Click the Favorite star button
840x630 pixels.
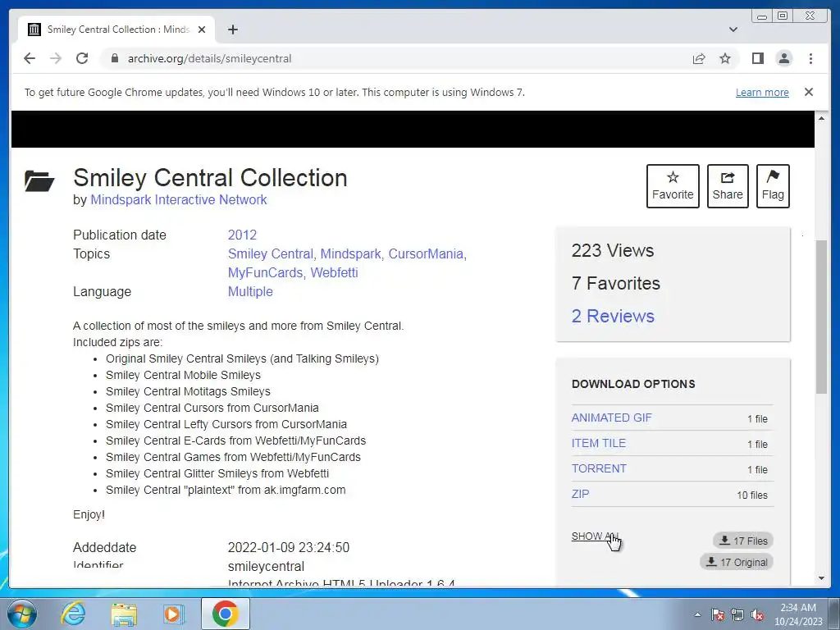click(x=673, y=186)
